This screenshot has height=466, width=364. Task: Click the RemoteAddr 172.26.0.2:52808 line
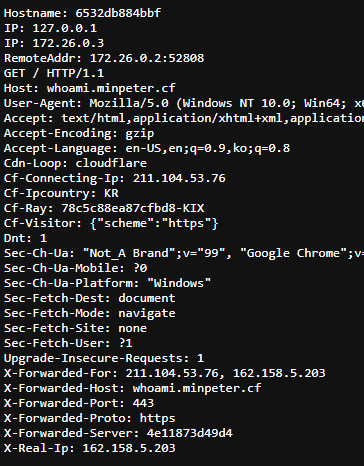[104, 58]
